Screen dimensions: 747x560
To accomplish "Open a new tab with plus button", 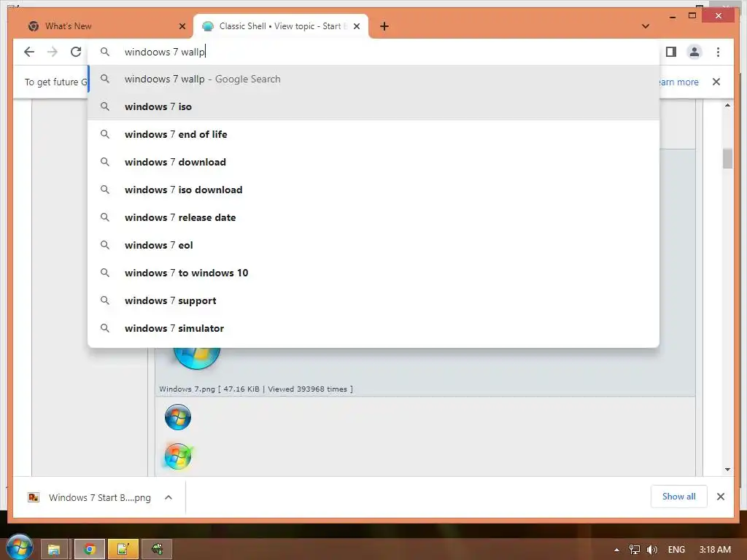I will (384, 26).
